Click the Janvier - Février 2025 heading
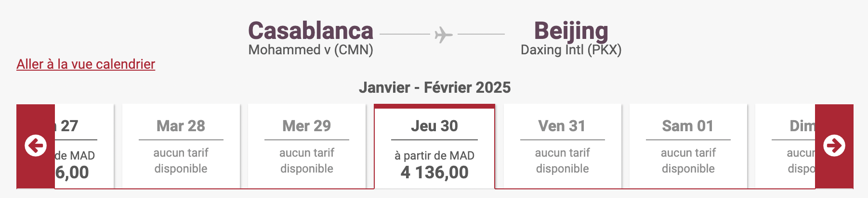 (x=434, y=87)
